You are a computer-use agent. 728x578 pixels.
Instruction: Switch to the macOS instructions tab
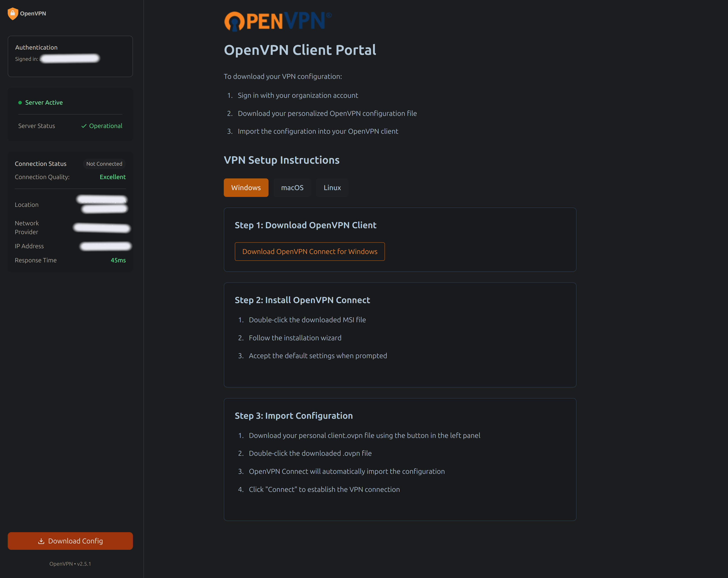pyautogui.click(x=292, y=188)
